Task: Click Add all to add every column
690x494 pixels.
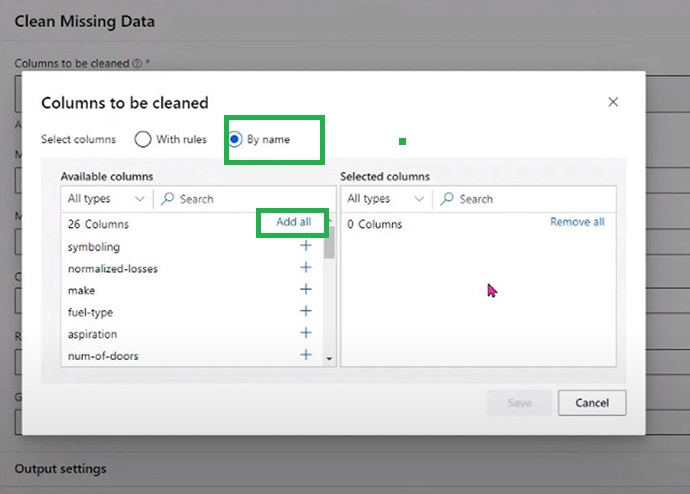Action: click(x=293, y=222)
